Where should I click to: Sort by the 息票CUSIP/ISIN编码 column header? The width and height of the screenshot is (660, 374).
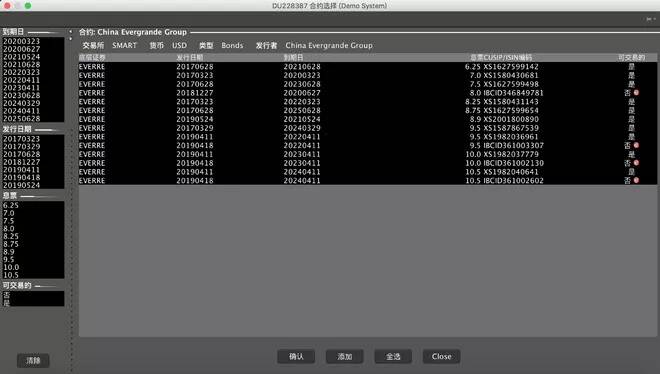pyautogui.click(x=501, y=58)
